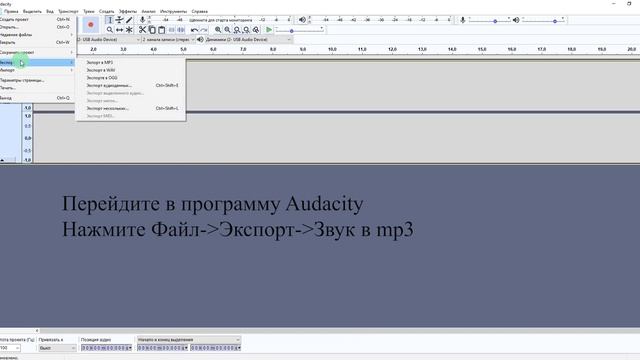The image size is (640, 360).
Task: Choose Export Audio with Ctrl+Shift+E
Action: [131, 85]
